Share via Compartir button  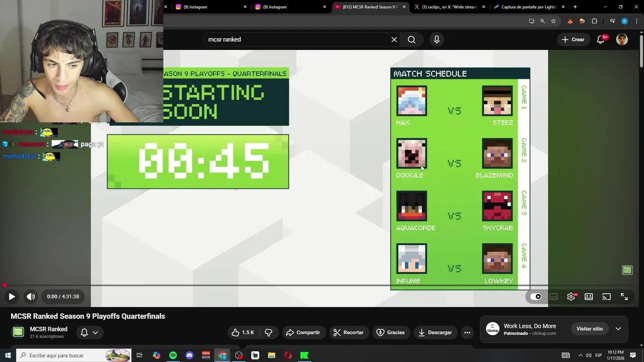click(303, 332)
